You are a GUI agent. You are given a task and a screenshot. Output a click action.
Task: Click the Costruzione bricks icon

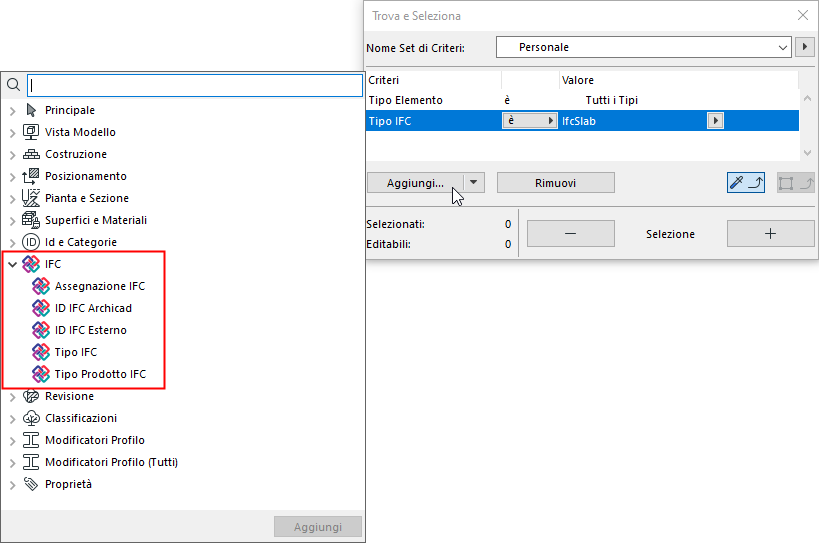pyautogui.click(x=31, y=154)
